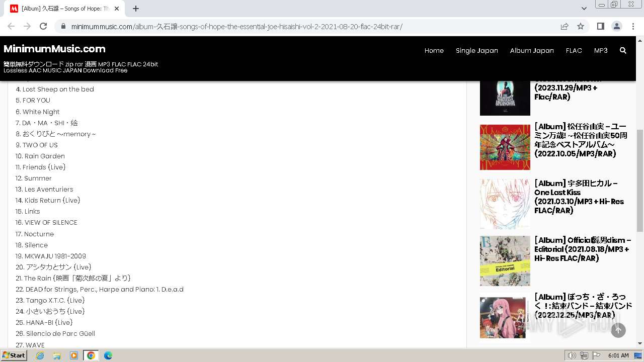
Task: Open MP3 menu item
Action: 601,51
